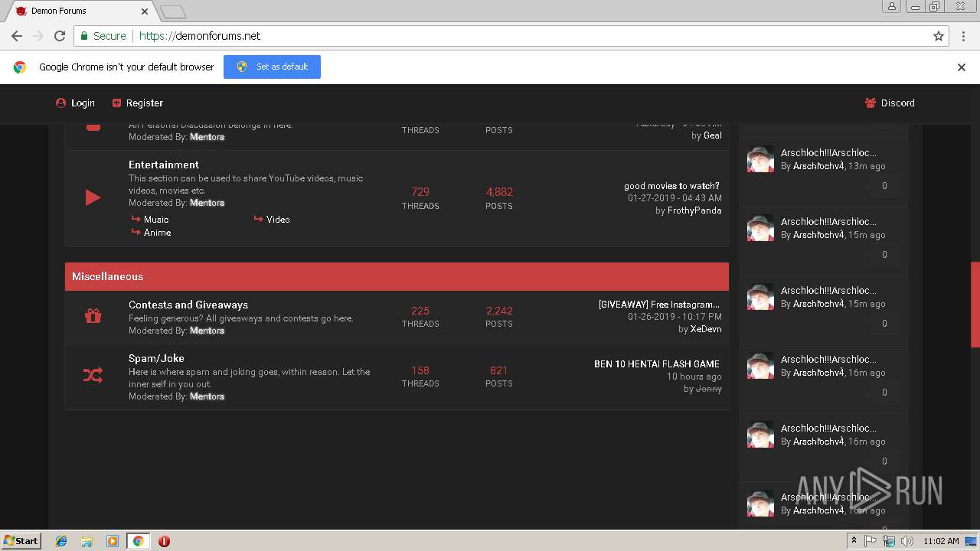Open Windows Explorer folder from taskbar
This screenshot has width=980, height=551.
click(87, 541)
